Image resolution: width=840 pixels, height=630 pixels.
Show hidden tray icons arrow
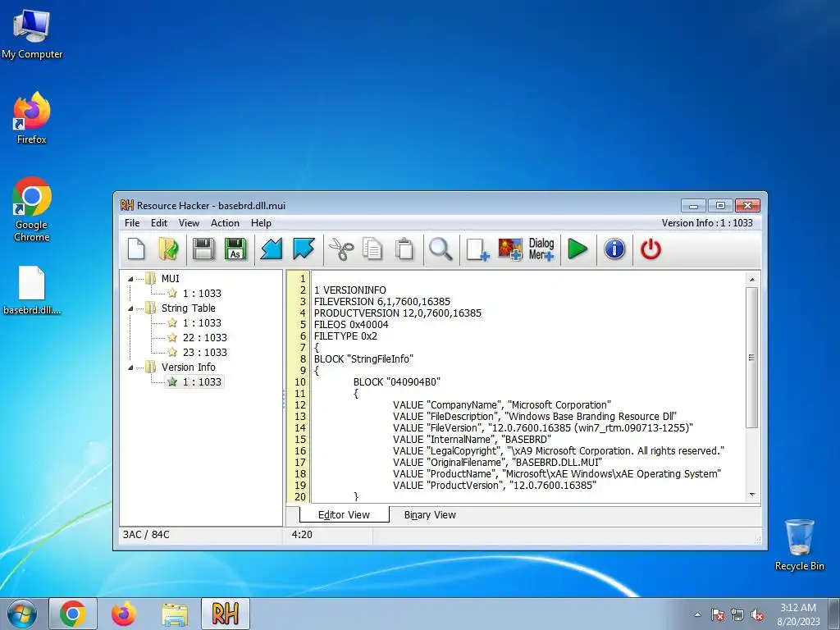click(x=697, y=614)
